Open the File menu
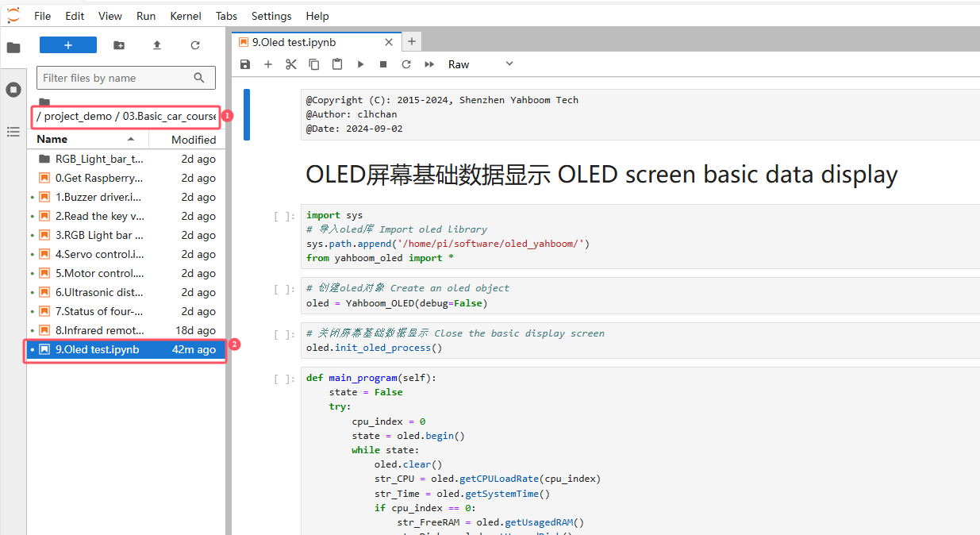The image size is (980, 535). pyautogui.click(x=43, y=16)
